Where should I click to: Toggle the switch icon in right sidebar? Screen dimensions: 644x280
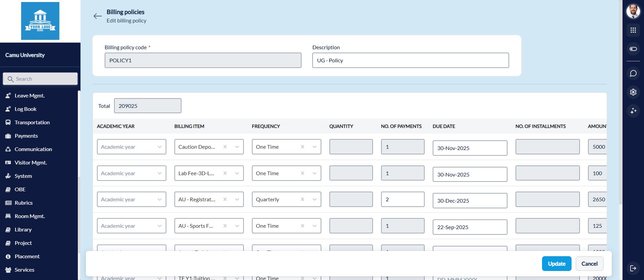coord(633,49)
